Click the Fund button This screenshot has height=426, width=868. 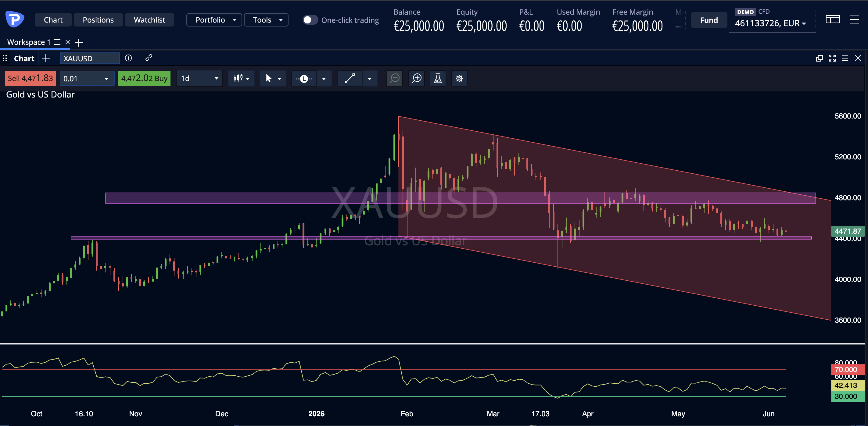(708, 20)
